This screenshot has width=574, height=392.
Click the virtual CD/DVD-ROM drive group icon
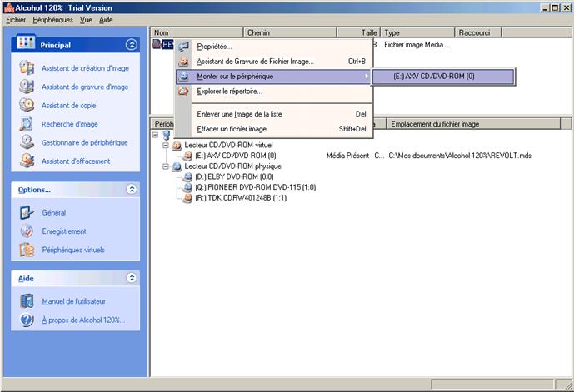[x=177, y=146]
